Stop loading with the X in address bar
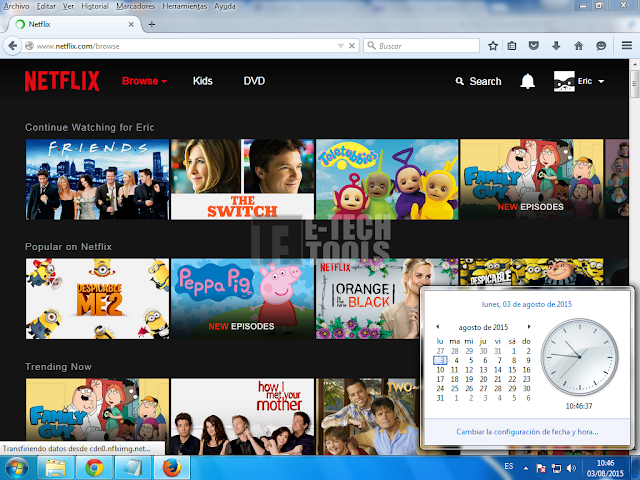640x480 pixels. tap(351, 46)
